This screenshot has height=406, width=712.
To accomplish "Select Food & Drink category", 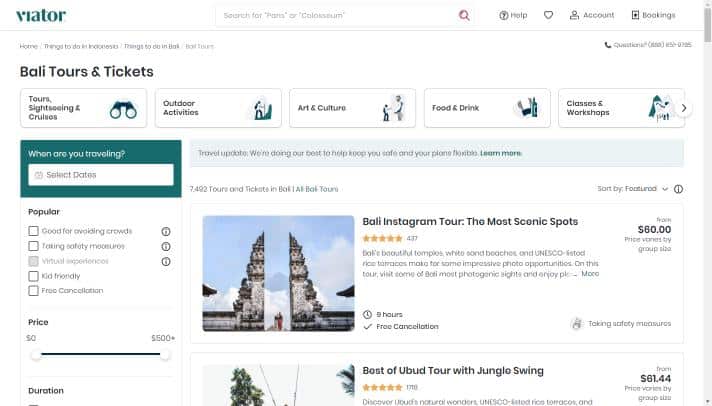I will (x=487, y=108).
